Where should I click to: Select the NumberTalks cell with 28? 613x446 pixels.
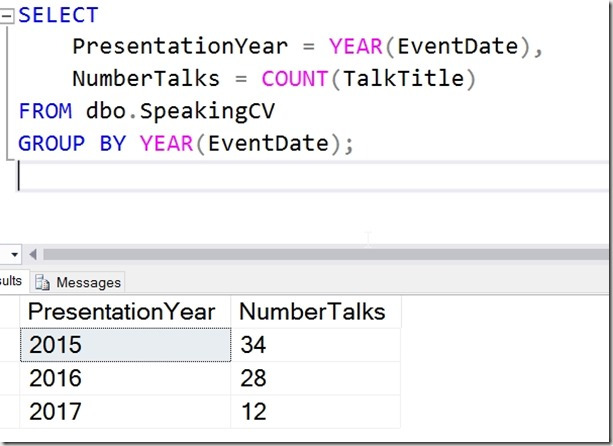pyautogui.click(x=316, y=378)
